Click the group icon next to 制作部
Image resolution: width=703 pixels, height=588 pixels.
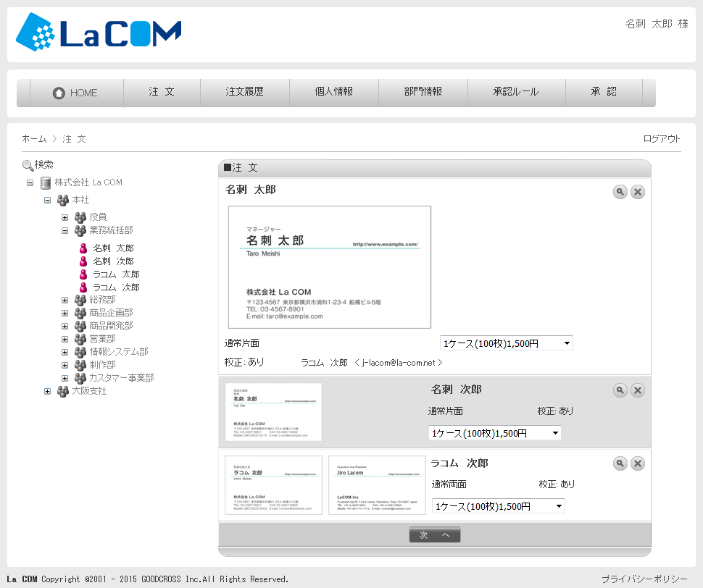[80, 365]
